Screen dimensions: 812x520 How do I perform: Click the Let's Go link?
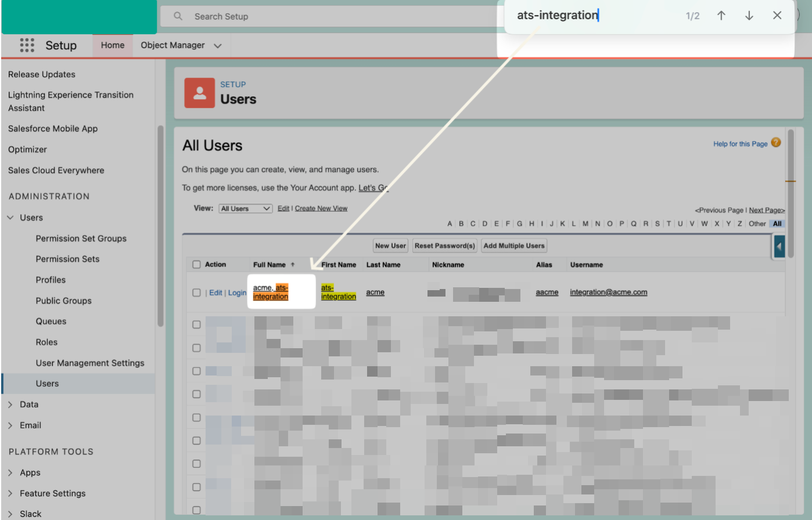(373, 187)
